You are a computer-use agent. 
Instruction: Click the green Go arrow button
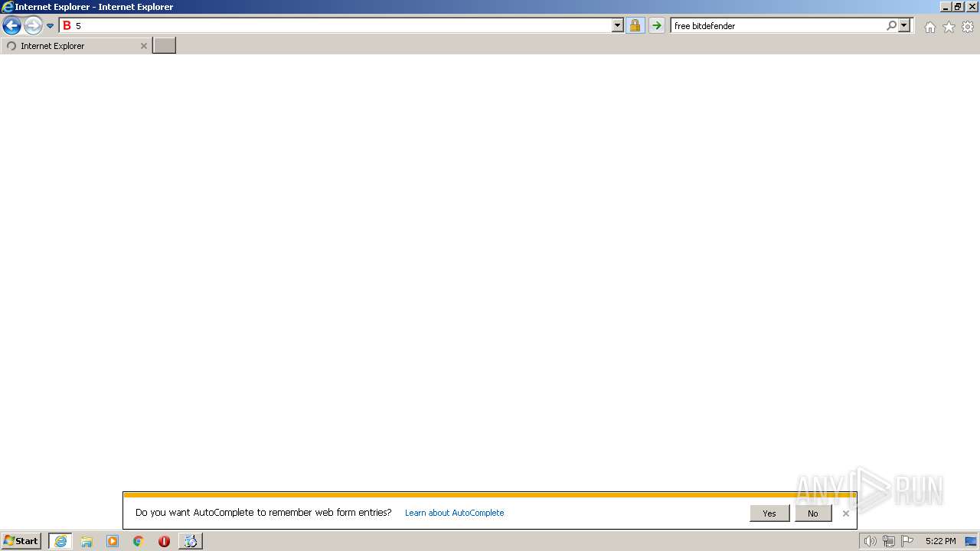[x=657, y=25]
